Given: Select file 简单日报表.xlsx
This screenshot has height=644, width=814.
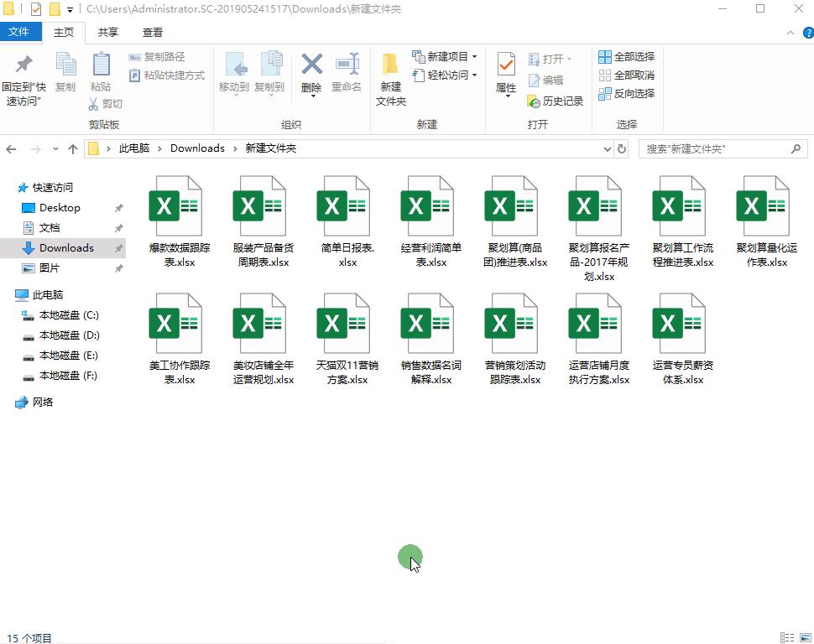Looking at the screenshot, I should click(x=347, y=222).
